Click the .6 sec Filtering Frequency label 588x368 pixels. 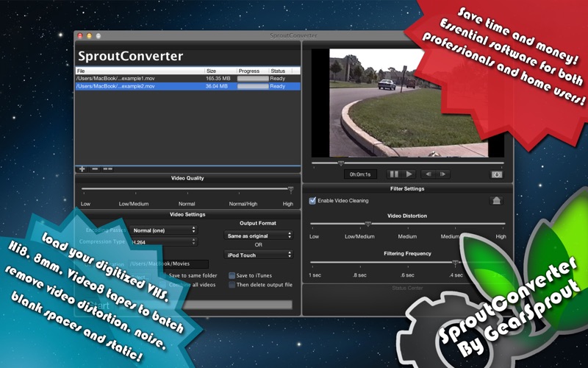click(x=407, y=275)
